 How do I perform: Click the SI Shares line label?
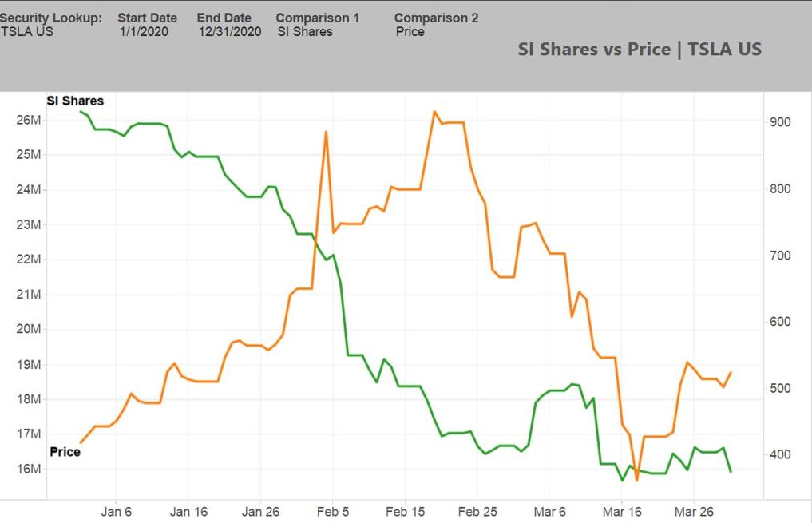click(75, 101)
